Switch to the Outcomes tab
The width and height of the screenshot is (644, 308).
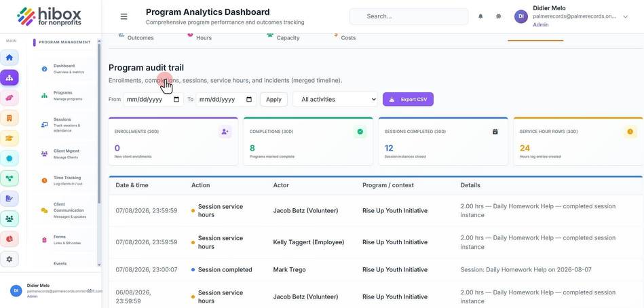[x=136, y=37]
